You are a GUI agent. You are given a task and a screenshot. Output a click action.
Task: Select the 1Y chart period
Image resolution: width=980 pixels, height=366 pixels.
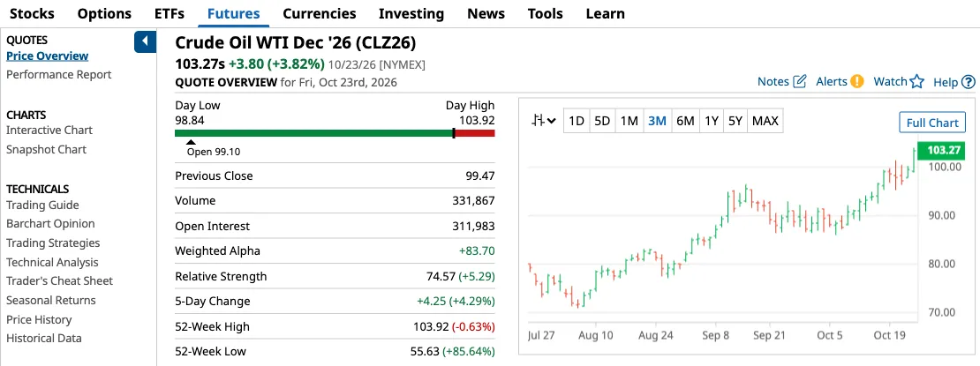712,121
